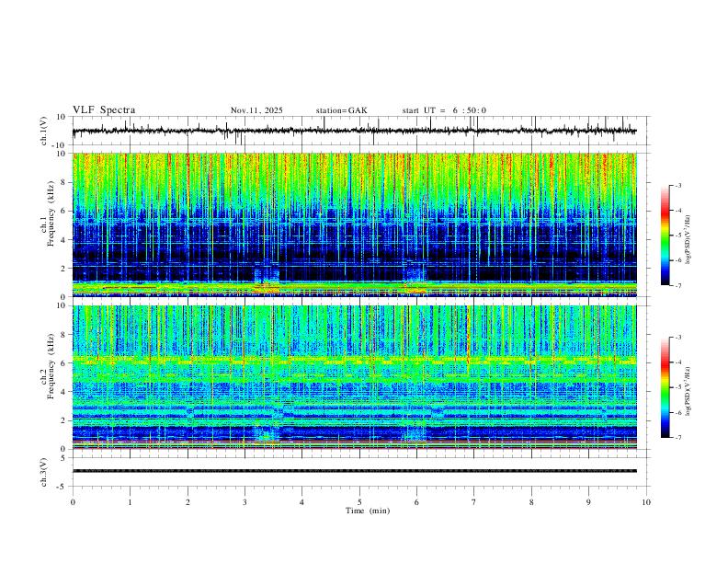The width and height of the screenshot is (728, 563).
Task: Click the ch.1 spectrogram panel
Action: pyautogui.click(x=354, y=224)
